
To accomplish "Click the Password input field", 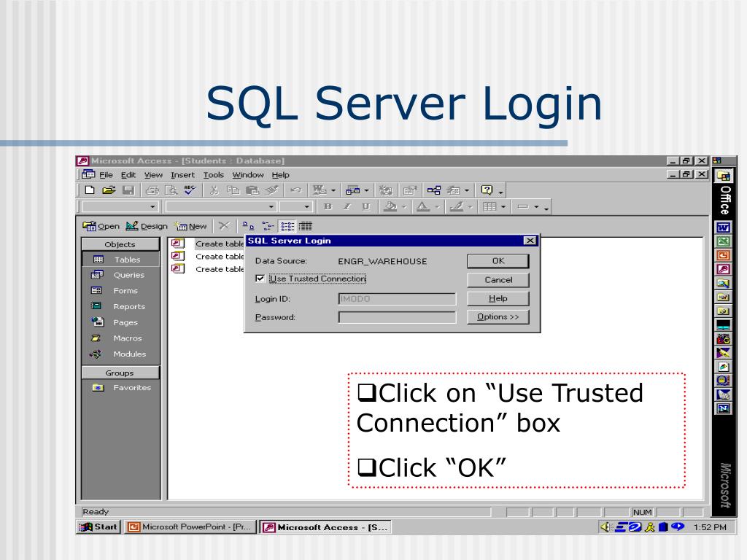I will (397, 317).
